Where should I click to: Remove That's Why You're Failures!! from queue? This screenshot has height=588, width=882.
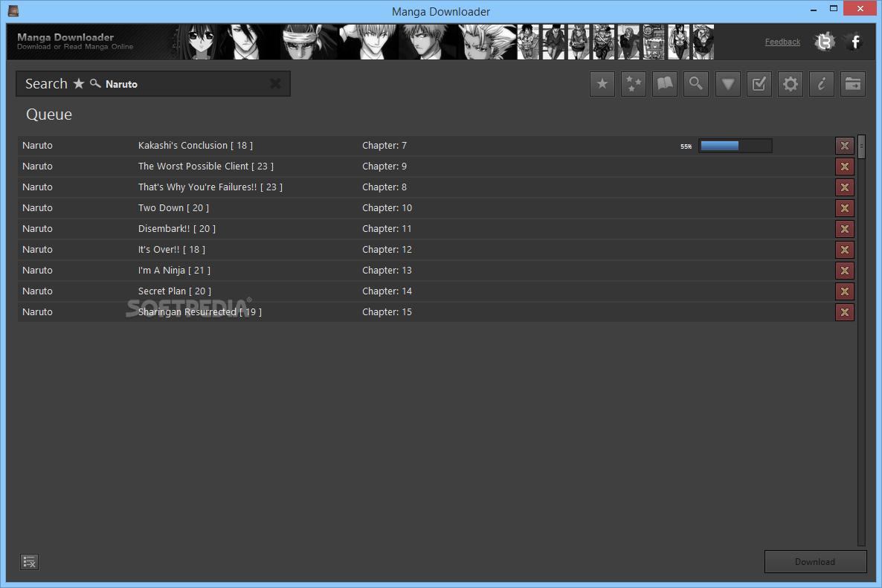pos(844,187)
